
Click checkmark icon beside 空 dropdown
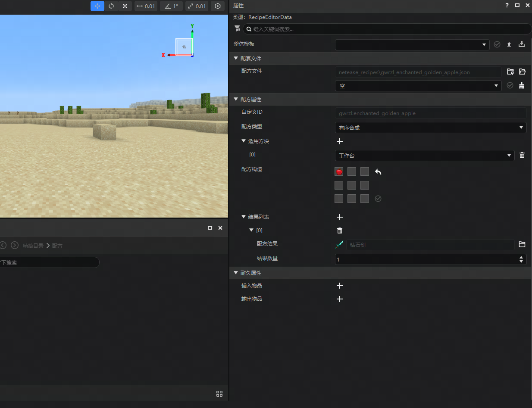pos(510,86)
